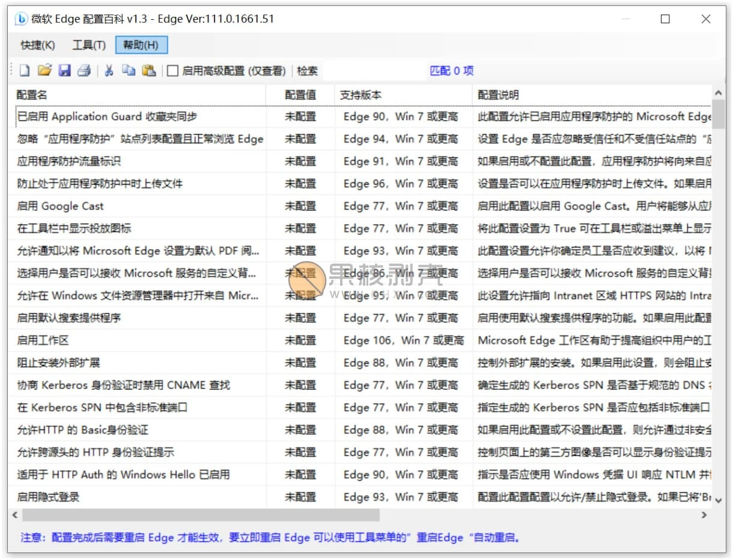Click the vertical scrollbar up arrow
Image resolution: width=733 pixels, height=560 pixels.
click(x=719, y=93)
